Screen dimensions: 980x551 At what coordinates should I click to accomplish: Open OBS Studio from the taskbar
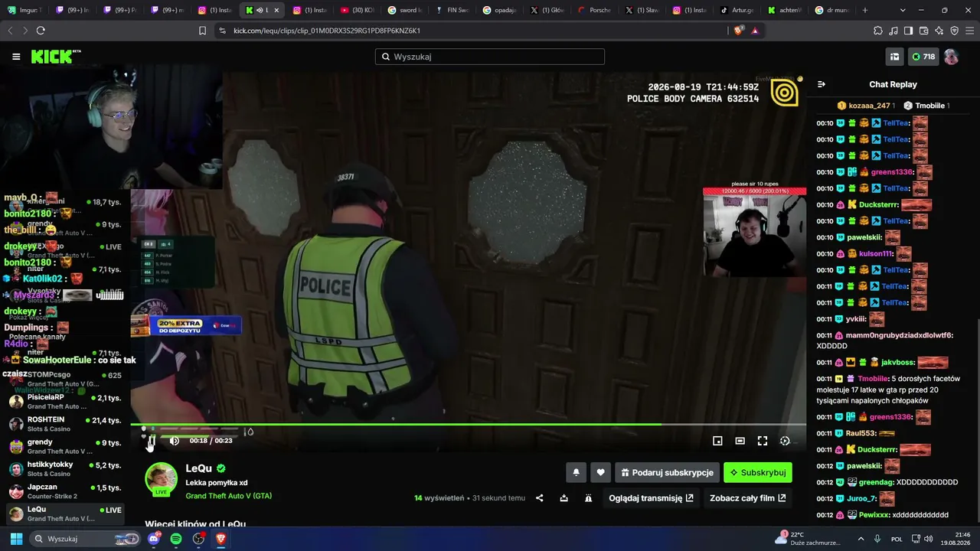(198, 539)
